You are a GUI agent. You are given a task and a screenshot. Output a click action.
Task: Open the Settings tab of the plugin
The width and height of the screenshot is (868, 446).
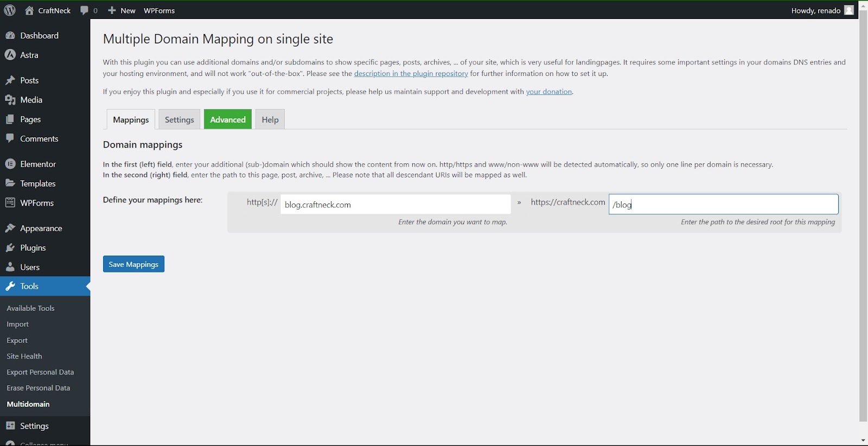coord(180,119)
